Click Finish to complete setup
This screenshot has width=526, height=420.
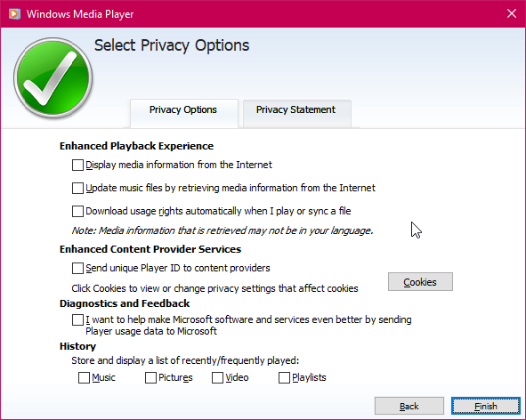pos(486,406)
